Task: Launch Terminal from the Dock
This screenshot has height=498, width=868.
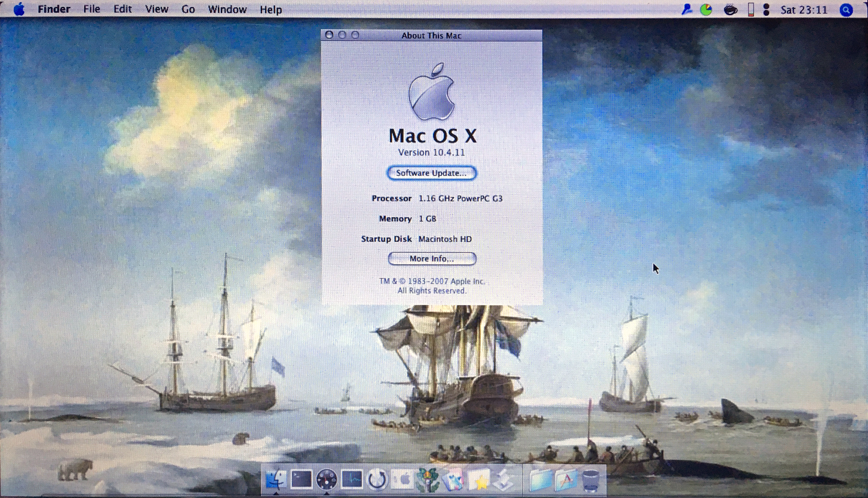Action: pos(301,479)
